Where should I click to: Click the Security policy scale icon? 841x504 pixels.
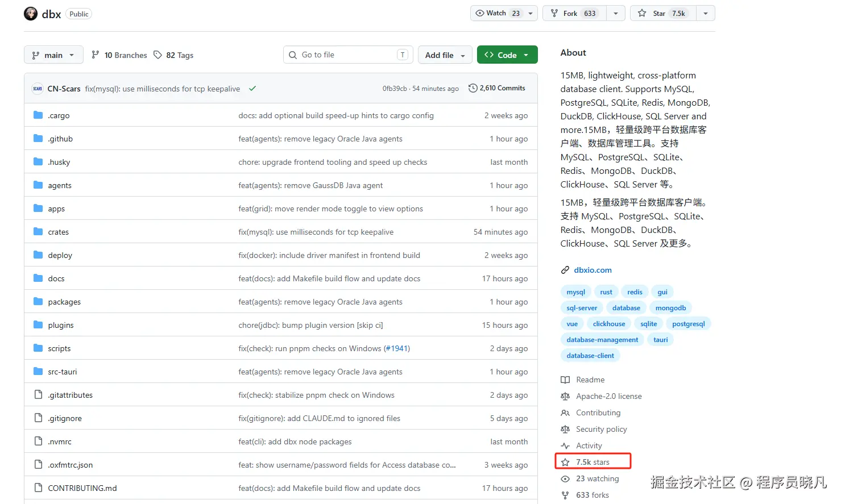click(565, 430)
